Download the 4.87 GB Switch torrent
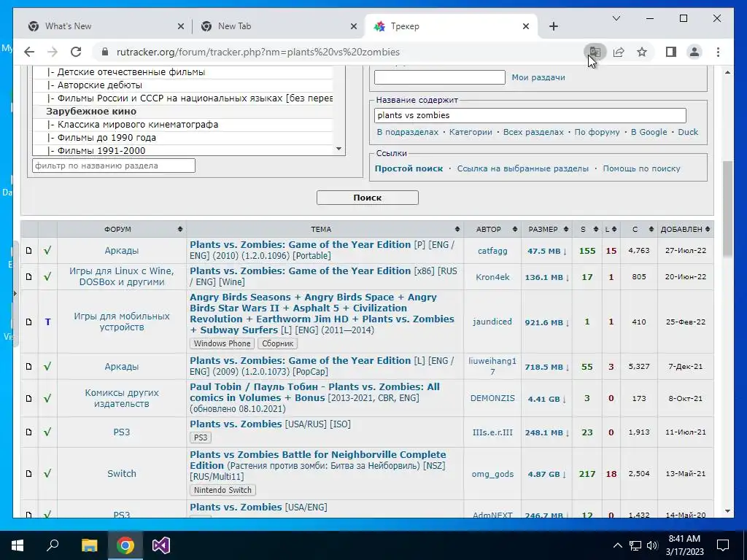 click(546, 474)
